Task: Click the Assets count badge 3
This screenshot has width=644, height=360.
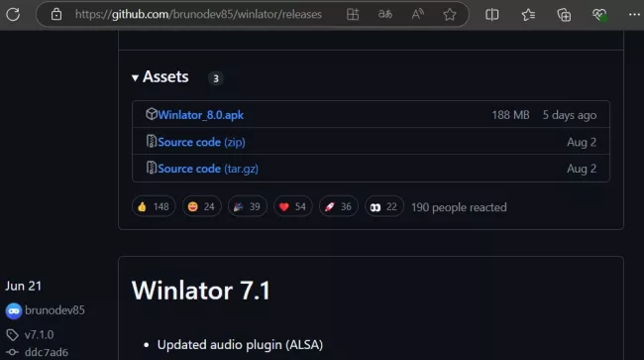Action: coord(216,78)
